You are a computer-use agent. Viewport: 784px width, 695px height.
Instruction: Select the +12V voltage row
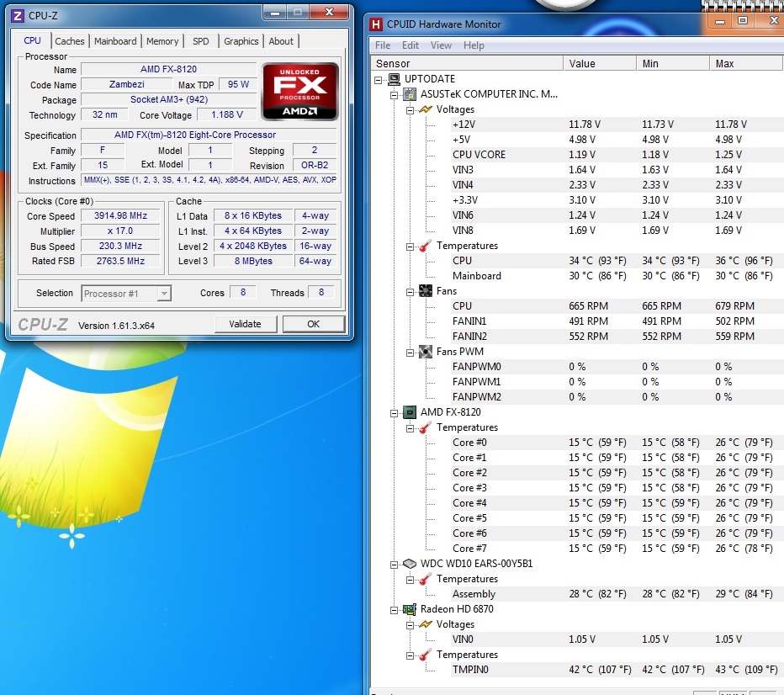click(x=617, y=124)
